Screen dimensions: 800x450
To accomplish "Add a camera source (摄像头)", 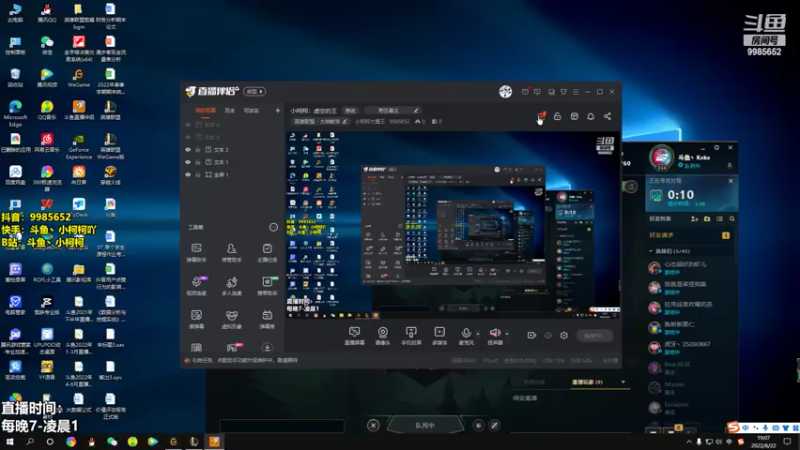I will point(383,335).
